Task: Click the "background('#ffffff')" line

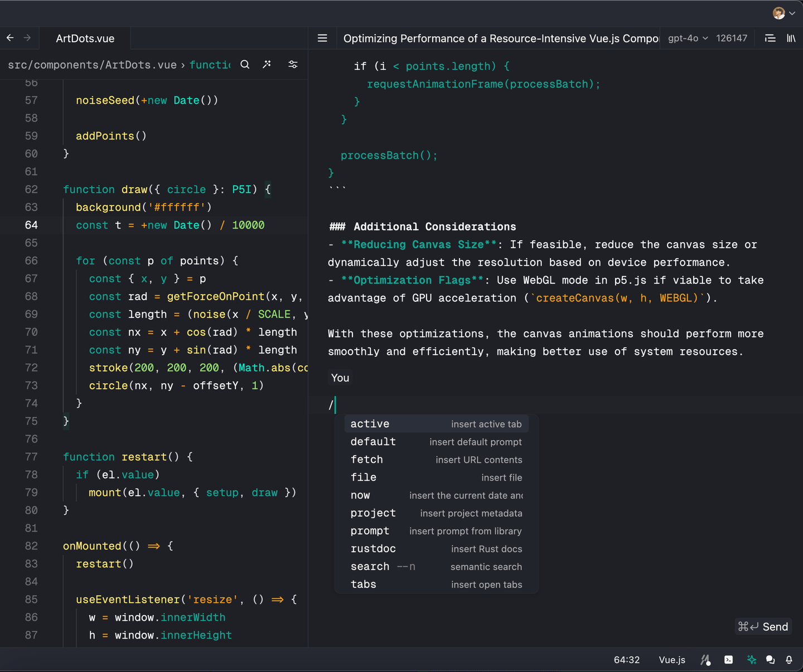Action: (x=144, y=207)
